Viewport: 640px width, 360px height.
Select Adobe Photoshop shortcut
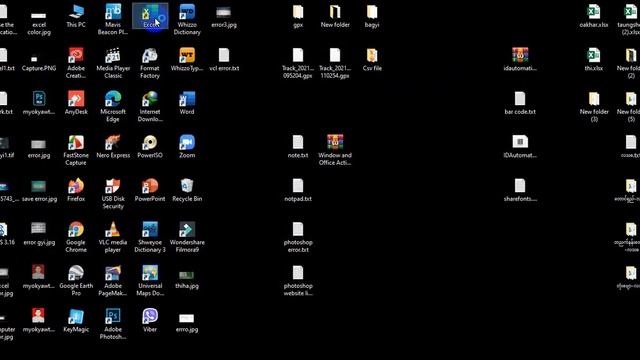click(x=113, y=324)
